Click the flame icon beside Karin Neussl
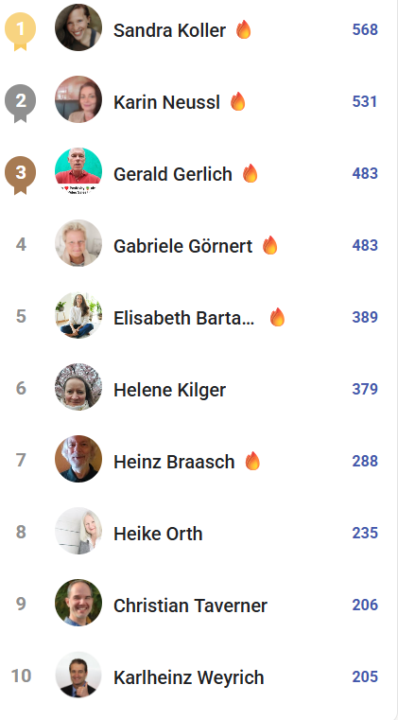This screenshot has height=720, width=398. click(238, 101)
